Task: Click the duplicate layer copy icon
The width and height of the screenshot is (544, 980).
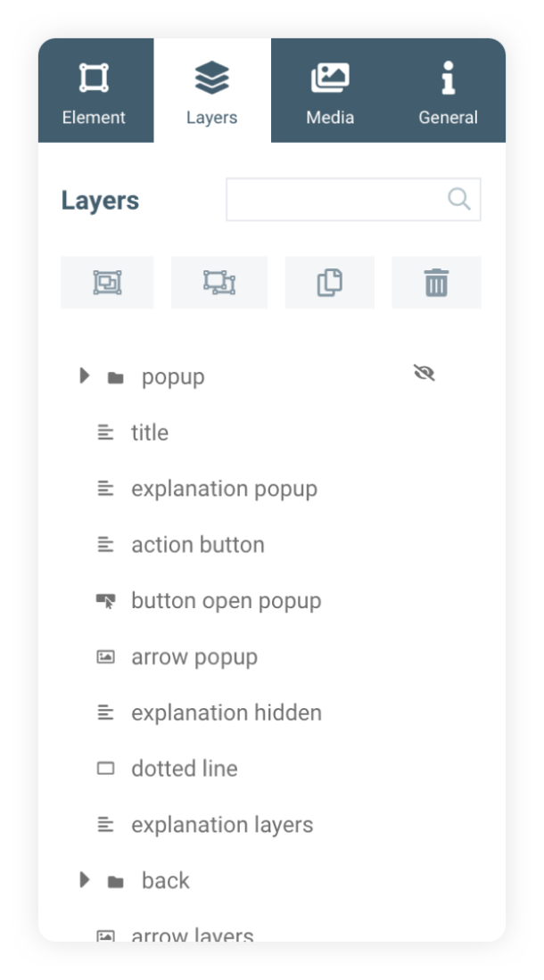Action: [x=329, y=283]
